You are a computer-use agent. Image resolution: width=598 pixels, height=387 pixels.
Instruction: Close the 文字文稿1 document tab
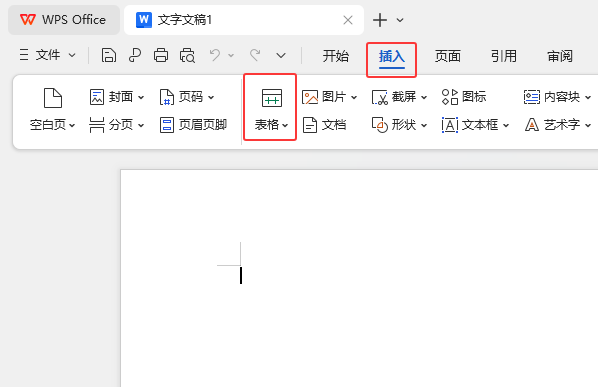click(348, 20)
